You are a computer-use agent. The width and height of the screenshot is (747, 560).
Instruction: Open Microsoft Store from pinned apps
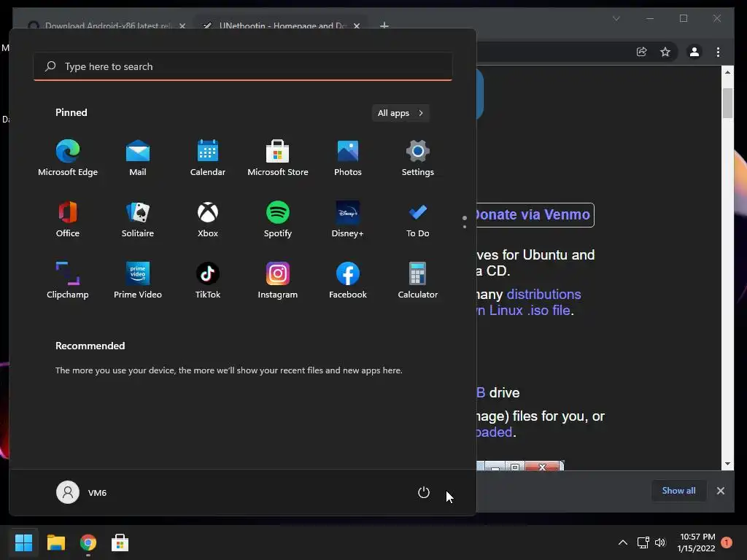pyautogui.click(x=278, y=158)
